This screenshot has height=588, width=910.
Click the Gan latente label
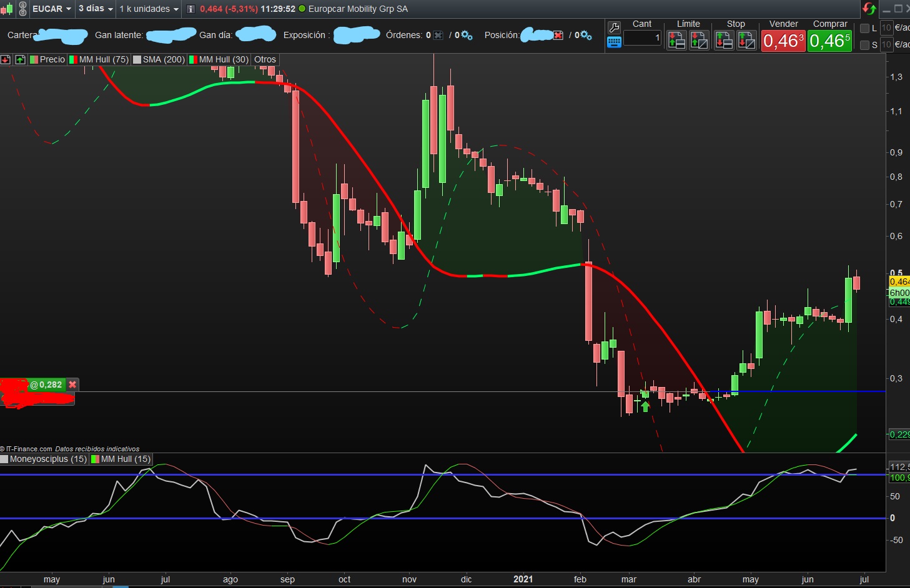119,35
